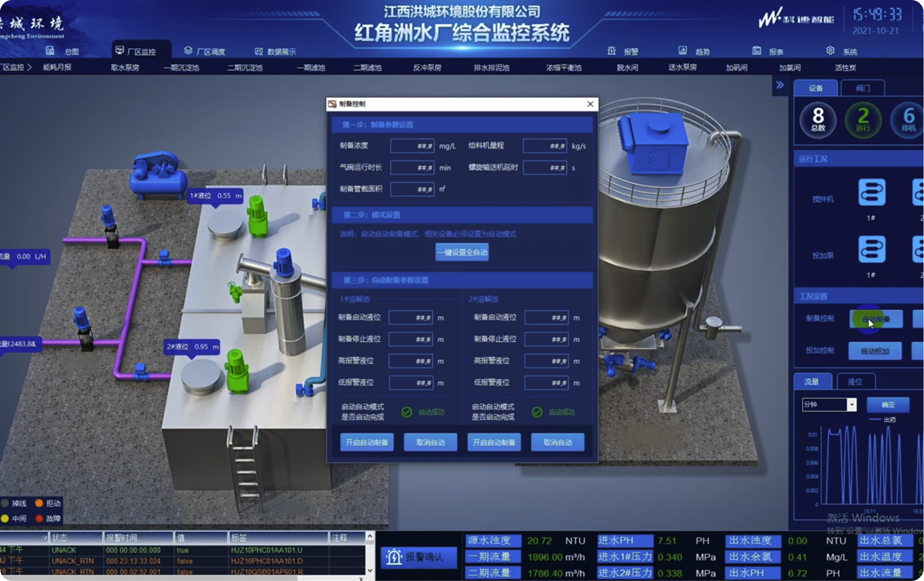The height and width of the screenshot is (581, 924).
Task: Click the 一键设置全自动 button
Action: click(462, 252)
